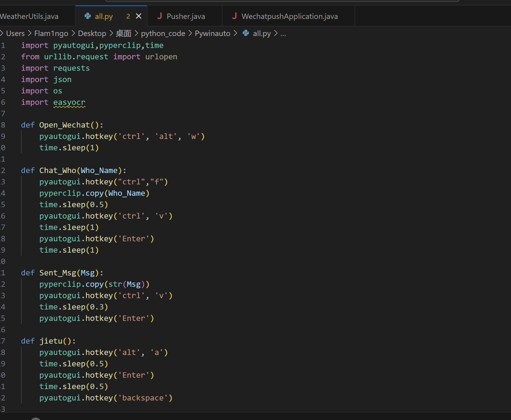Click 'json' in import json line

[62, 80]
